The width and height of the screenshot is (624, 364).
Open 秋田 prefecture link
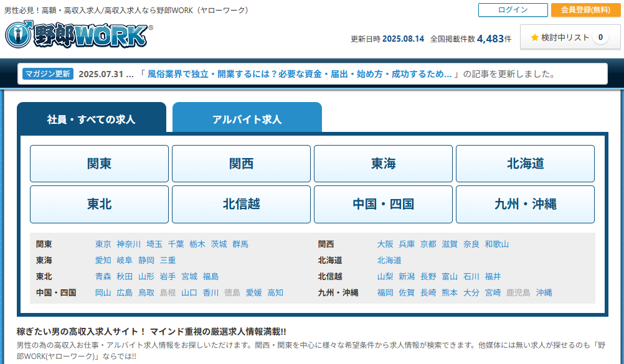(x=125, y=276)
